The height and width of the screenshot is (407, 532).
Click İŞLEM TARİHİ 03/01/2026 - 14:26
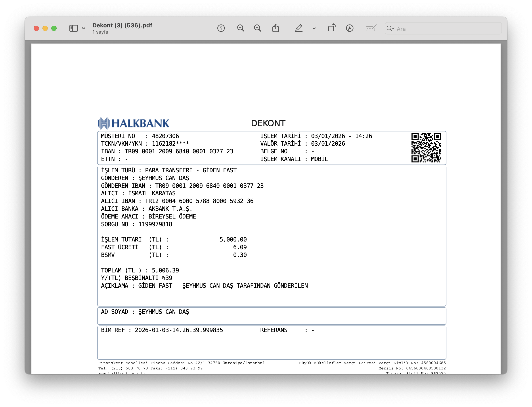tap(316, 136)
